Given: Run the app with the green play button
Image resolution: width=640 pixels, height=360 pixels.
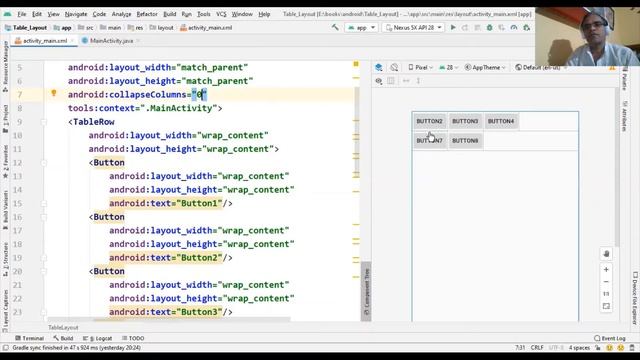Looking at the screenshot, I should point(453,28).
